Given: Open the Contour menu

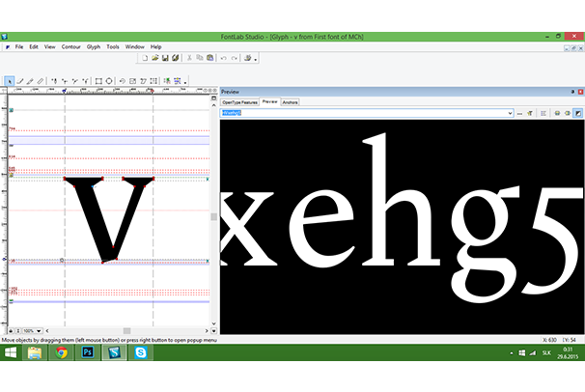Looking at the screenshot, I should click(70, 46).
